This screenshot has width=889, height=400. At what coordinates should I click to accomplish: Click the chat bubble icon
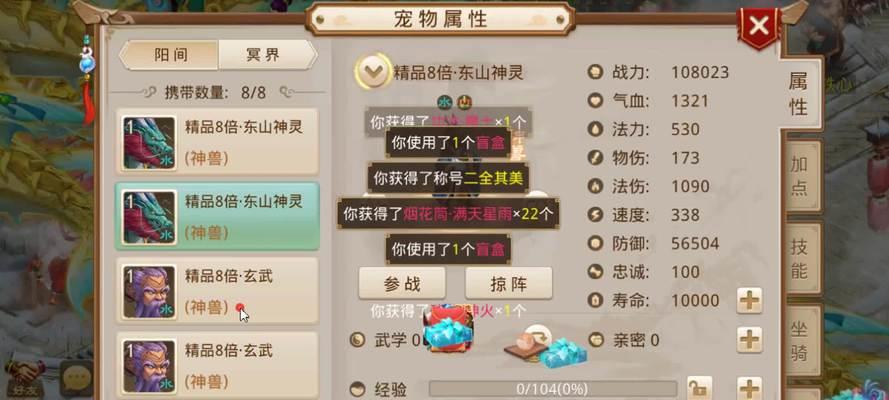78,377
